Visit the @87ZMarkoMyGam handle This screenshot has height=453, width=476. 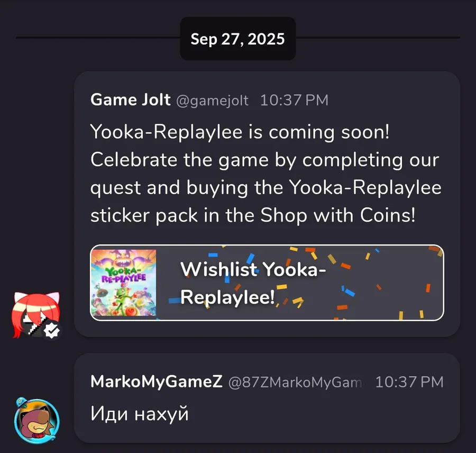[x=295, y=382]
